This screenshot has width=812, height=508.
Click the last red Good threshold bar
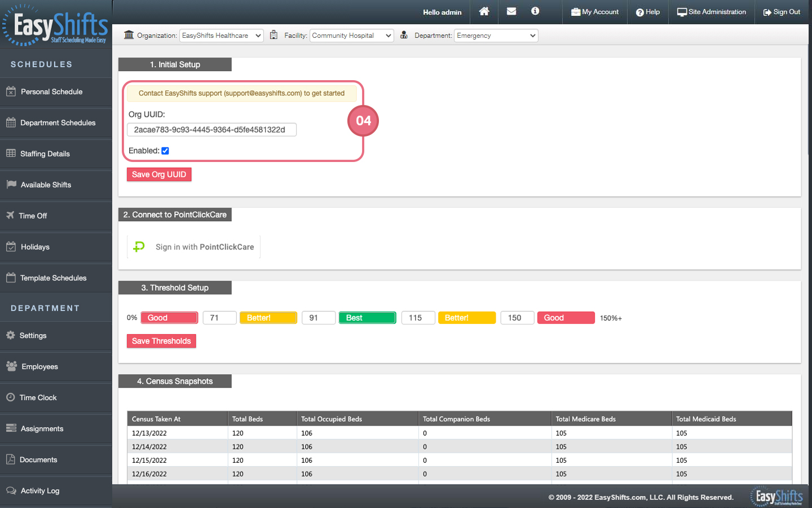coord(566,318)
